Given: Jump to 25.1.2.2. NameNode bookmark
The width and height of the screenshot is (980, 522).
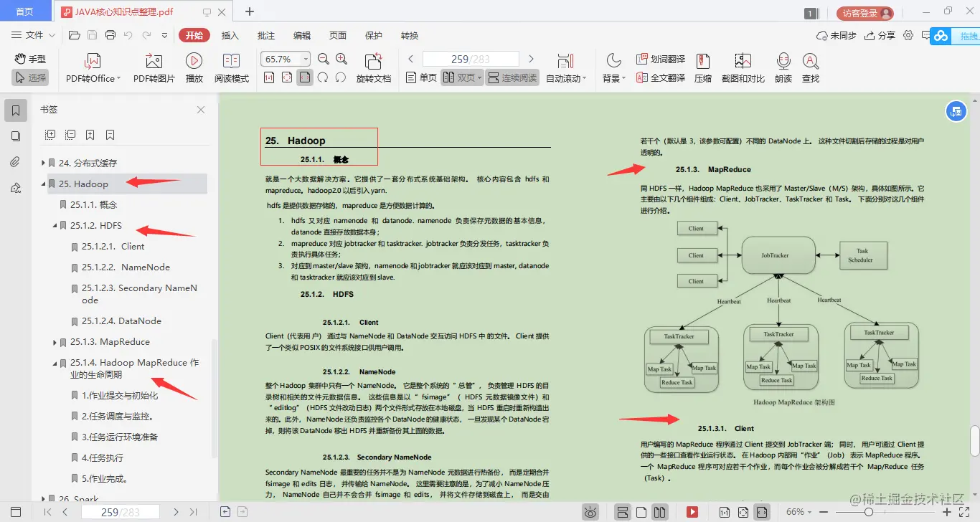Looking at the screenshot, I should point(126,267).
